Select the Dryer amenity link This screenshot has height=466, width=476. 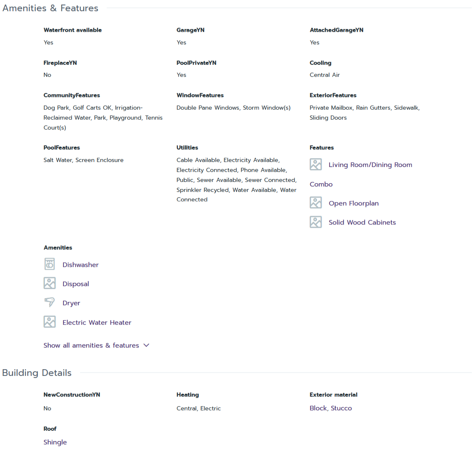click(71, 303)
